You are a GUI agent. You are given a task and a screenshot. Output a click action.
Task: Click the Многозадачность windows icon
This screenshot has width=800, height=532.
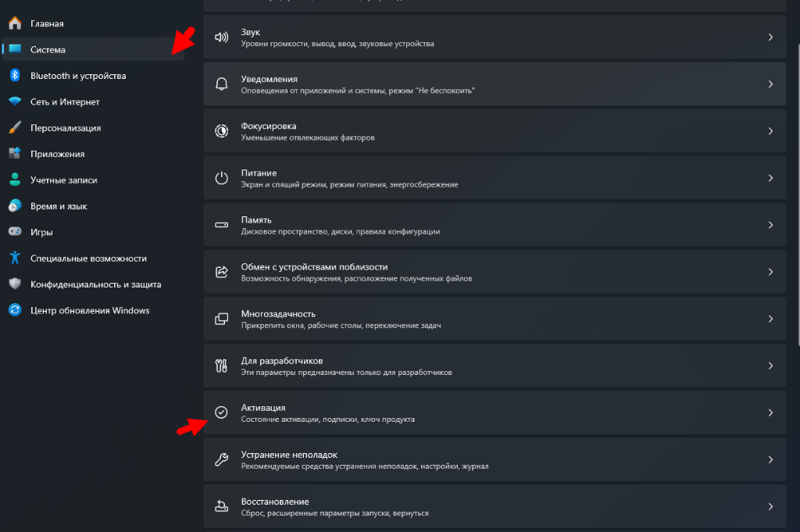click(x=222, y=319)
